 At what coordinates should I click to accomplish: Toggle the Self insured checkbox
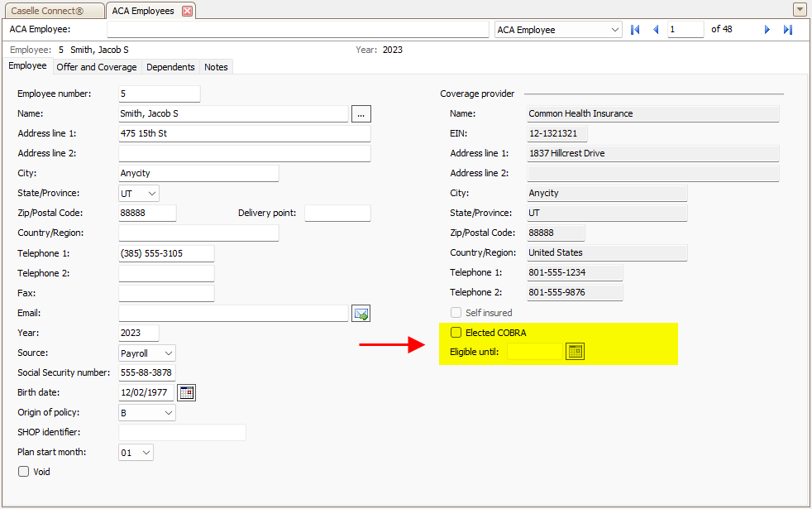pyautogui.click(x=456, y=313)
